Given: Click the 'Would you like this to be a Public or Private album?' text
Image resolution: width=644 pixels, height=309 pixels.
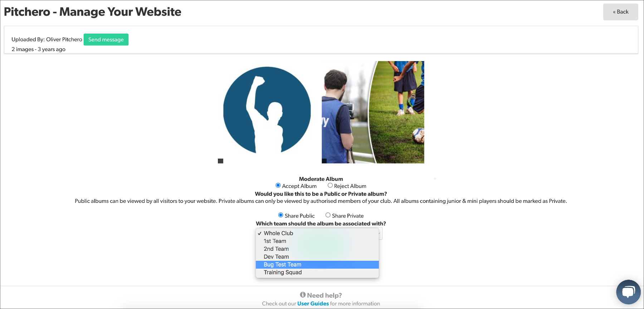Looking at the screenshot, I should pos(321,194).
